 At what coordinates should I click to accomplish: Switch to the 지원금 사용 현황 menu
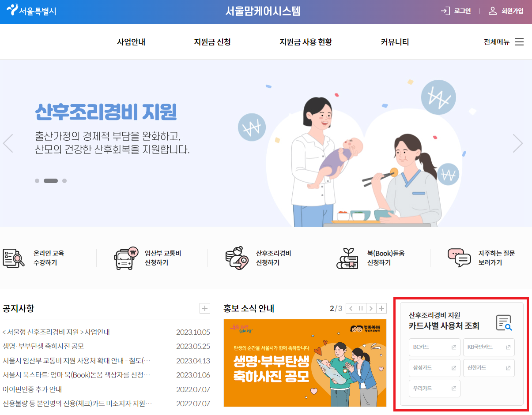pos(306,42)
